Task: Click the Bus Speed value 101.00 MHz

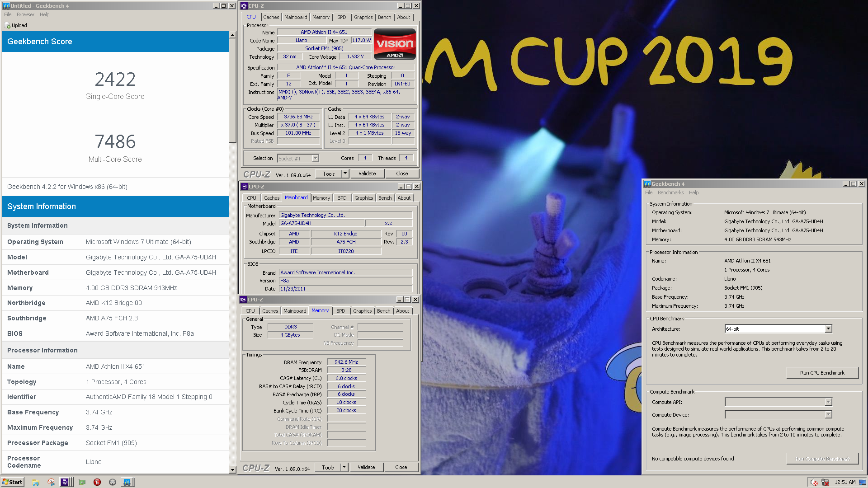Action: [298, 133]
